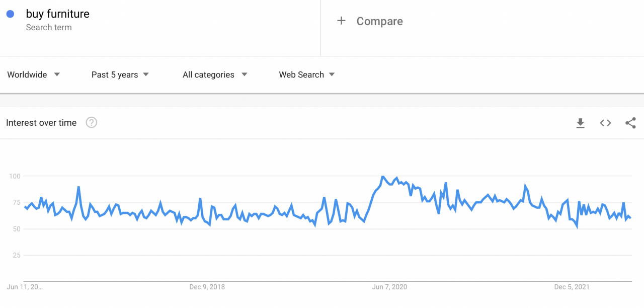Click the Compare text to add a term
The height and width of the screenshot is (308, 644).
click(379, 21)
